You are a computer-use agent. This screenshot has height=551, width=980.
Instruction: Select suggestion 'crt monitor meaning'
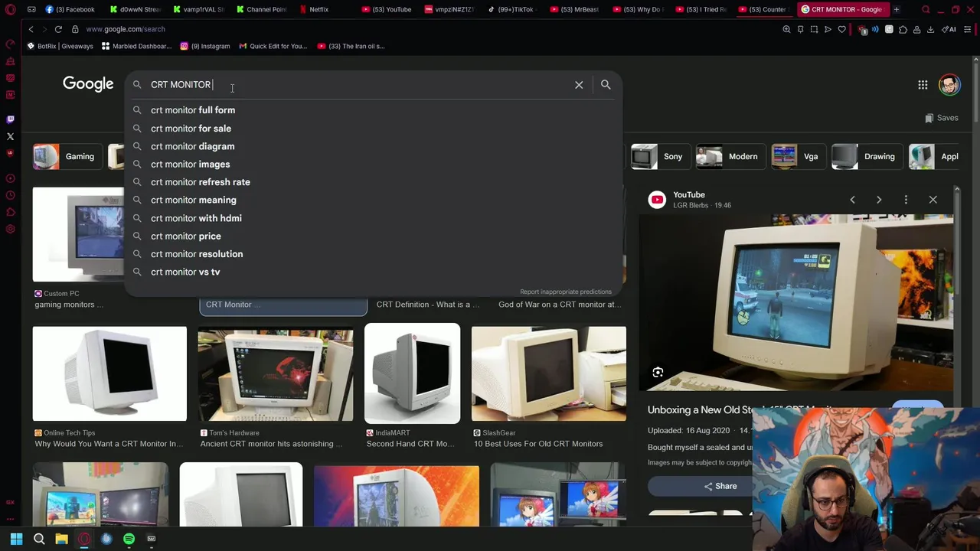pos(374,200)
